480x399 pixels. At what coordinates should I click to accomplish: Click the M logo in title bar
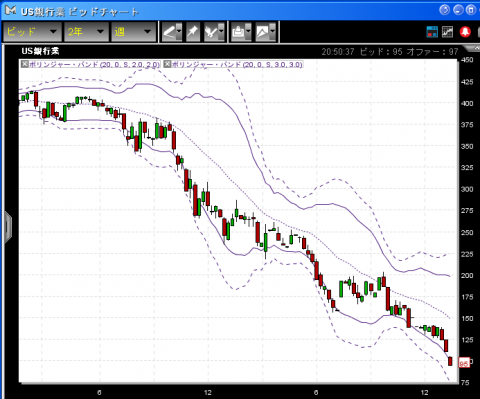pyautogui.click(x=11, y=11)
